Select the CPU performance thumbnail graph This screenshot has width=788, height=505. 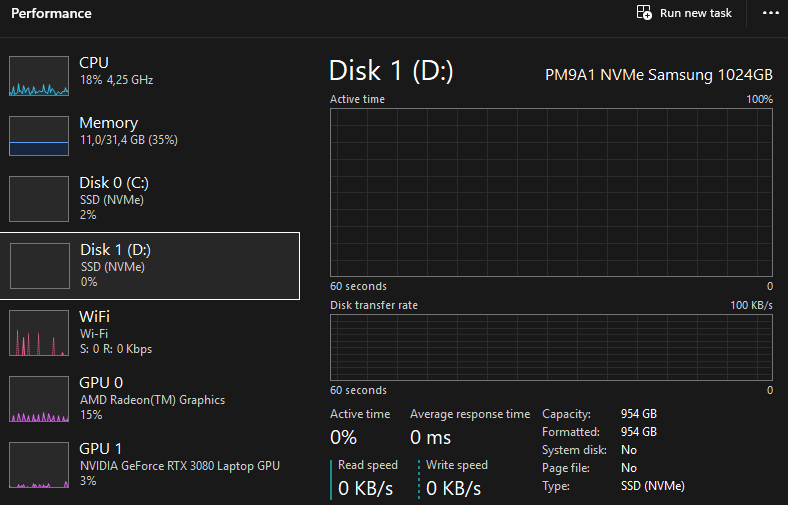tap(38, 76)
